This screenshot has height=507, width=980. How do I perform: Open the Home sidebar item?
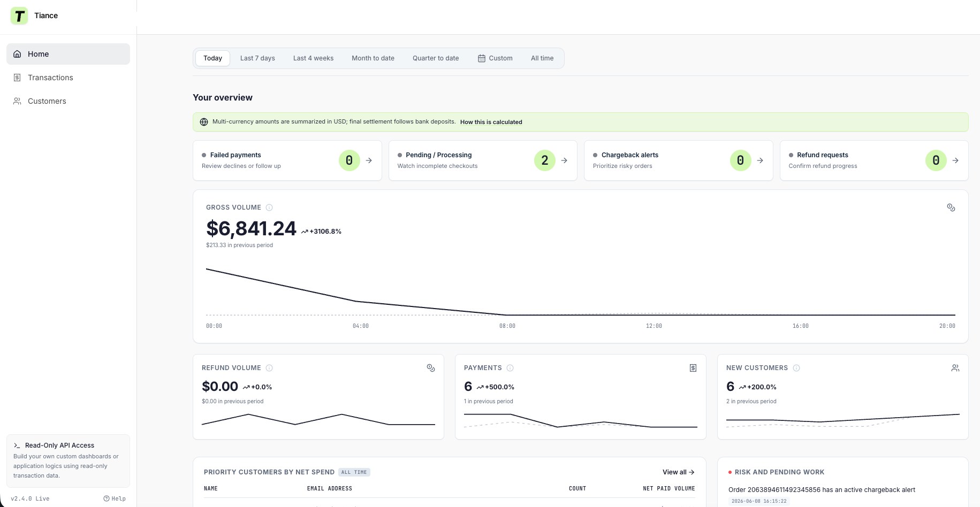[x=68, y=54]
